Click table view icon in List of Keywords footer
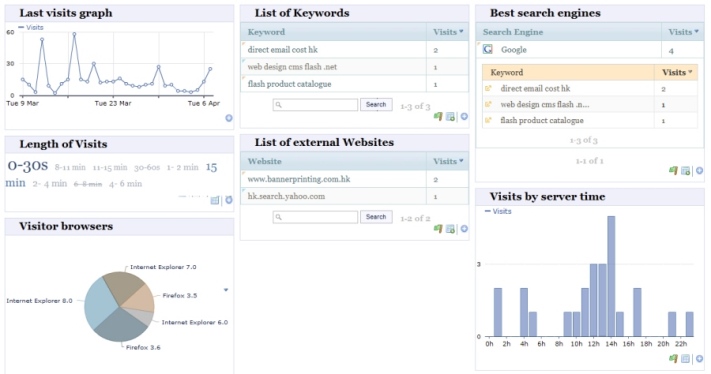 (x=450, y=117)
